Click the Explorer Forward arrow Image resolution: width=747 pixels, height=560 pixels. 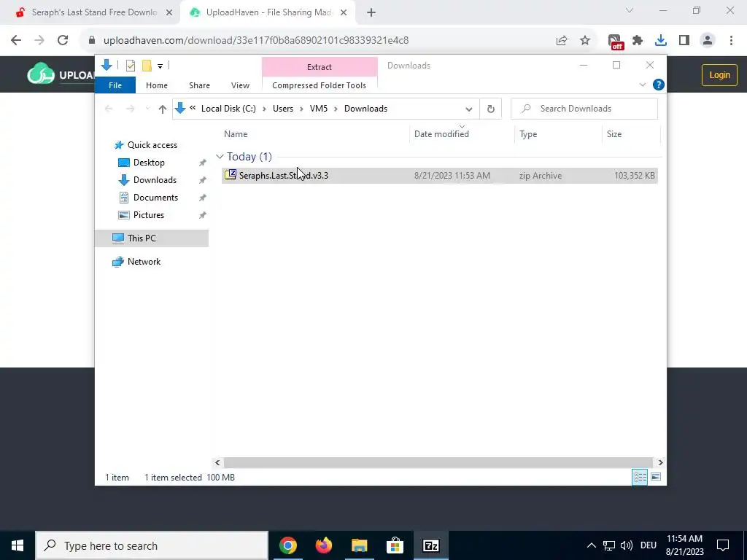(130, 109)
